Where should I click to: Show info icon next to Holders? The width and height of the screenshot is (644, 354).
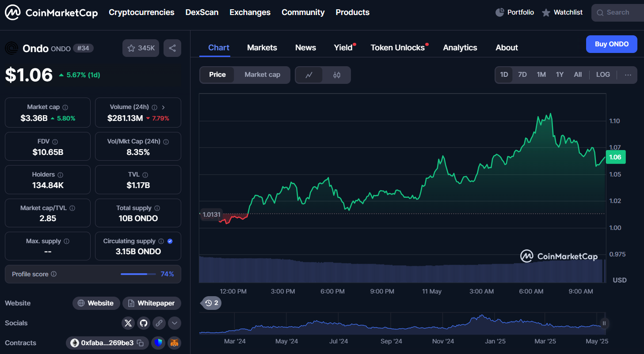(x=61, y=175)
